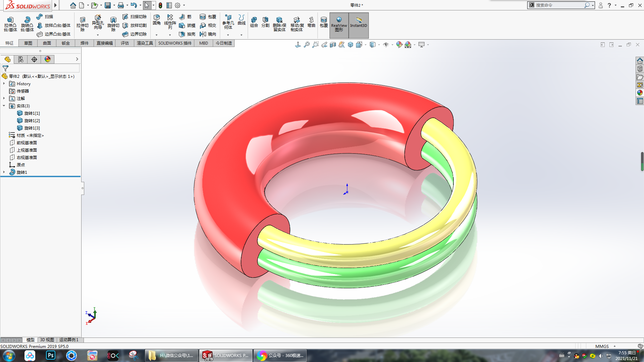Select 前视基准面 front plane in tree
Image resolution: width=644 pixels, height=362 pixels.
tap(23, 143)
